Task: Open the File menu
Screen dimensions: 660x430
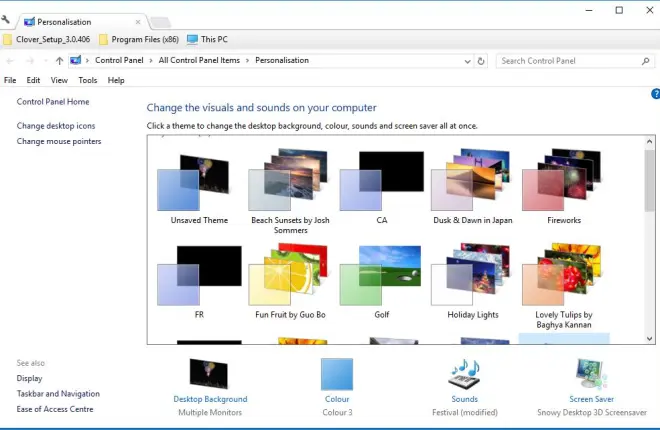Action: (x=10, y=80)
